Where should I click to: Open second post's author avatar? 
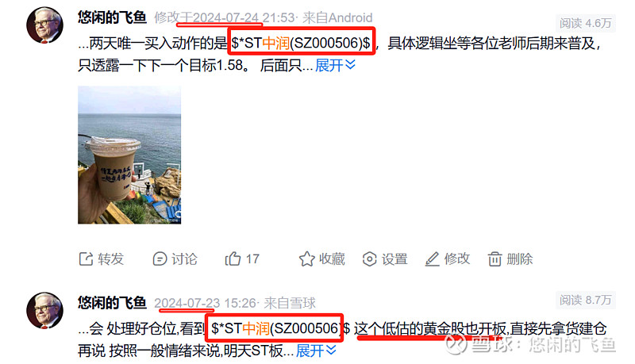click(44, 310)
